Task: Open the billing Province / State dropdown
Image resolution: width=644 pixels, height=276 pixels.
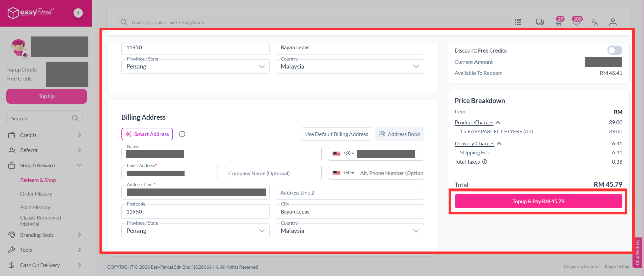Action: pyautogui.click(x=195, y=231)
